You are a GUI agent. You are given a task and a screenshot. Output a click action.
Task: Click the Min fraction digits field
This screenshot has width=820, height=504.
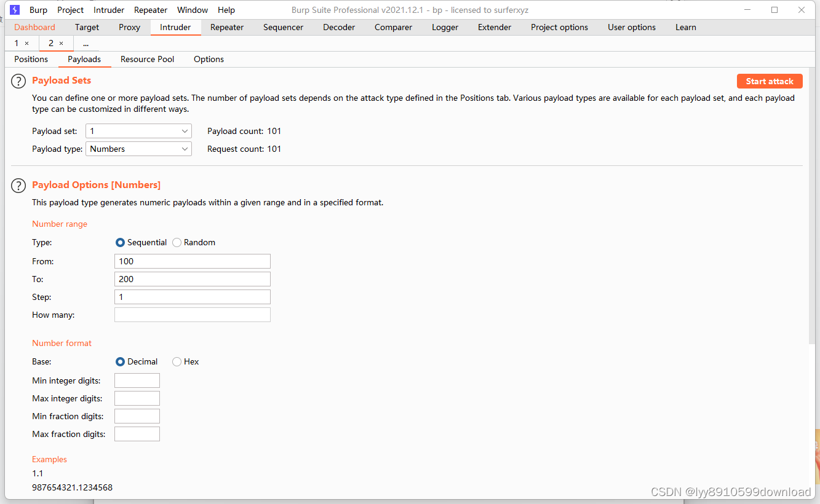coord(137,416)
